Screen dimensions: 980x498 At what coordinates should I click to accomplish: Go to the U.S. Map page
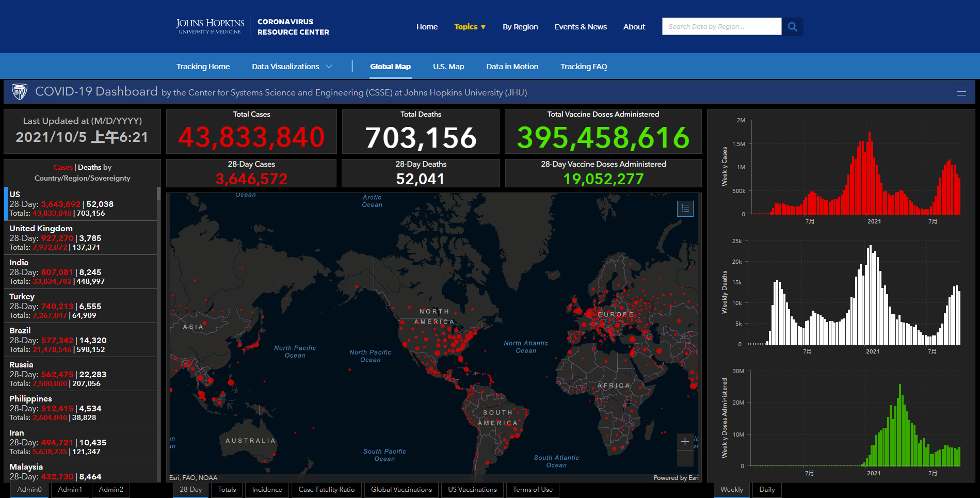pos(448,67)
